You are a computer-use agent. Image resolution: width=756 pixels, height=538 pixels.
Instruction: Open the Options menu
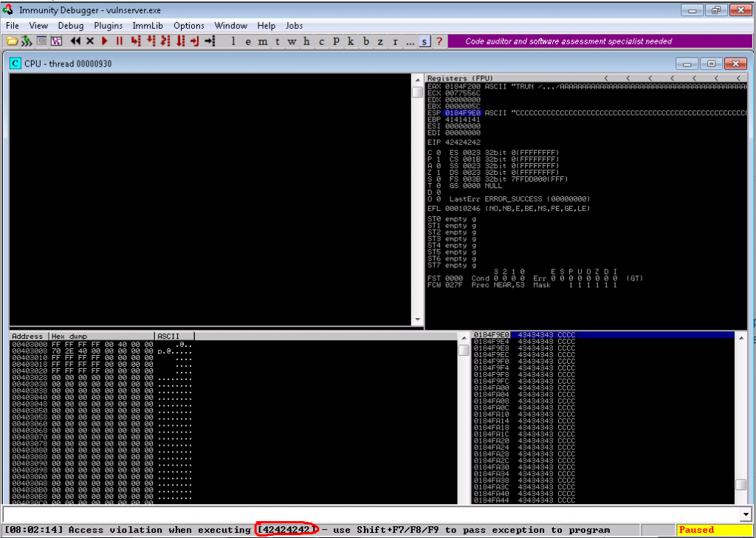[x=189, y=26]
